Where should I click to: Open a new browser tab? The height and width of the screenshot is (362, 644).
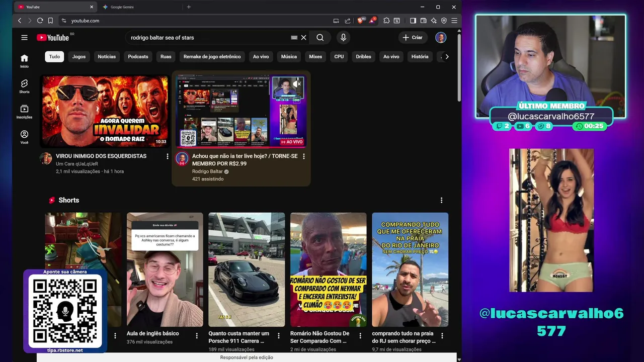pos(189,7)
